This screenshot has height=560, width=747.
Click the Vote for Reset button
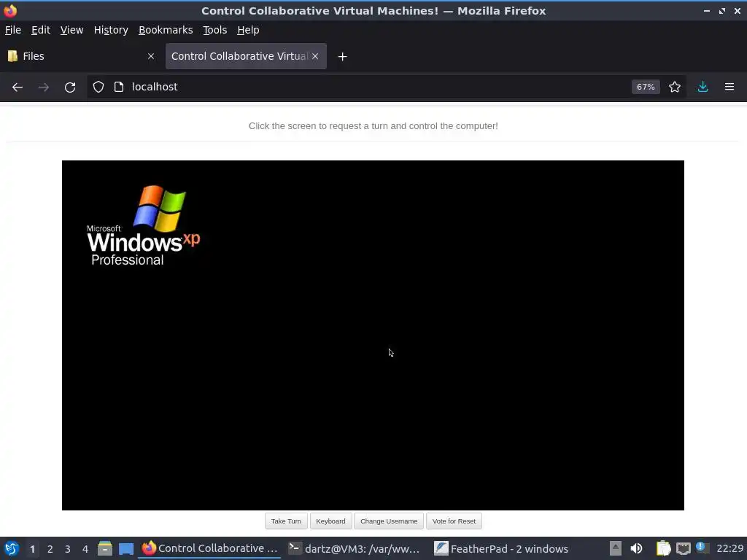(x=454, y=521)
